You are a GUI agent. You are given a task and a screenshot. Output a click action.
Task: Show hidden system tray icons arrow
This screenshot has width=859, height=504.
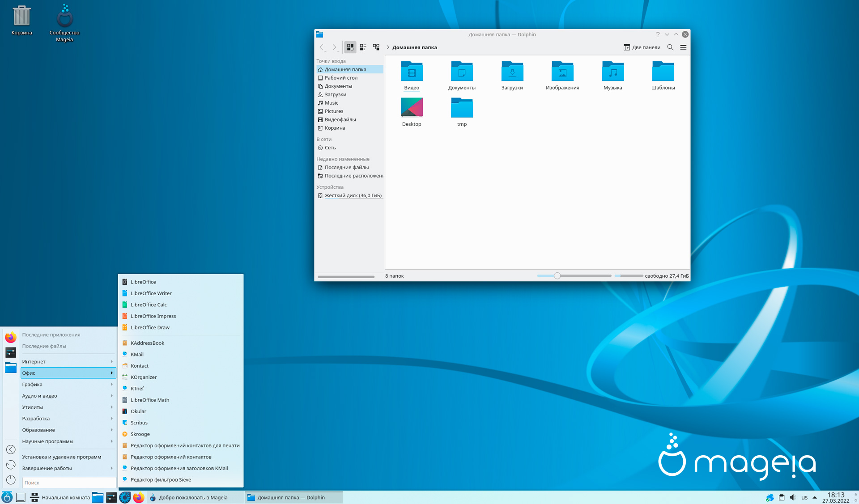(815, 497)
